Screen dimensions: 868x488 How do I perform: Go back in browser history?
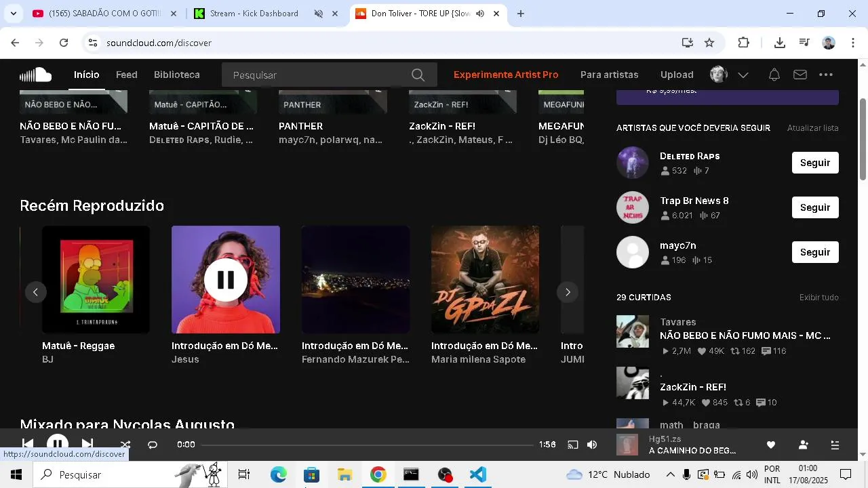click(15, 43)
